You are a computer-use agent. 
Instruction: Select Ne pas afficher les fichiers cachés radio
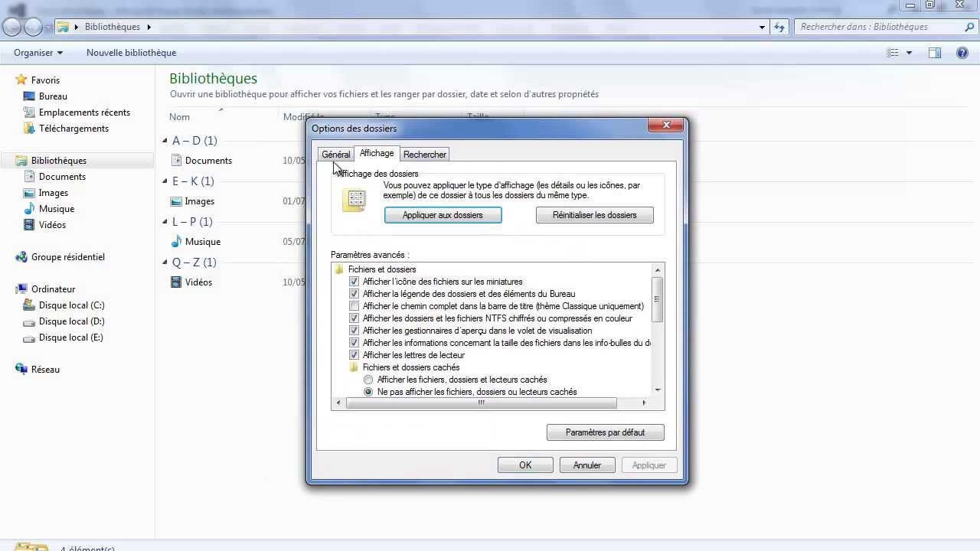pos(368,392)
